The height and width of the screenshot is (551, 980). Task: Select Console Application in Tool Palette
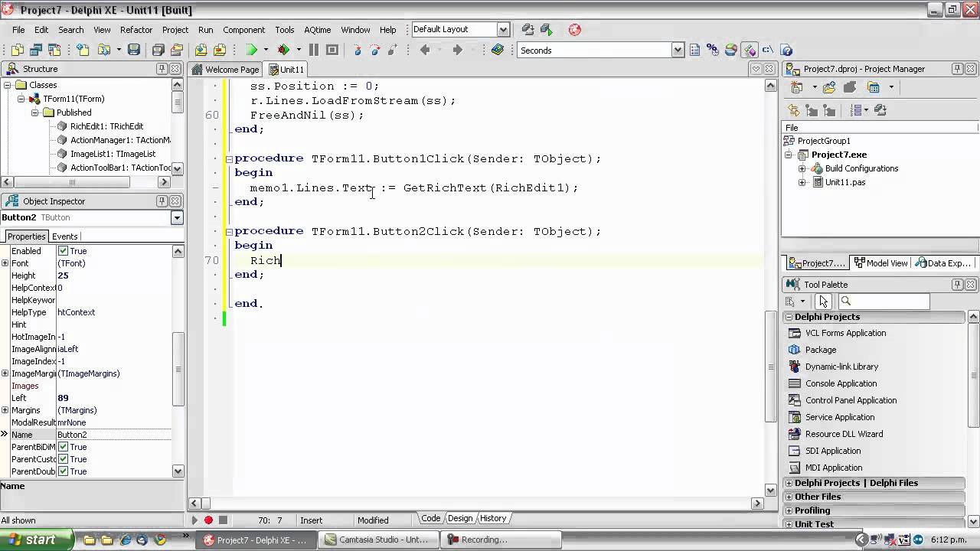(841, 383)
